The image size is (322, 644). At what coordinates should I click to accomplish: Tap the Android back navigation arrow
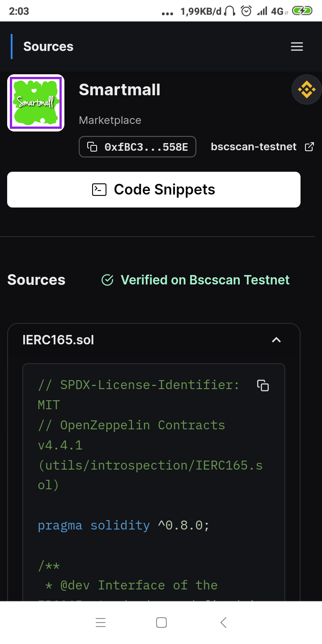pyautogui.click(x=224, y=623)
